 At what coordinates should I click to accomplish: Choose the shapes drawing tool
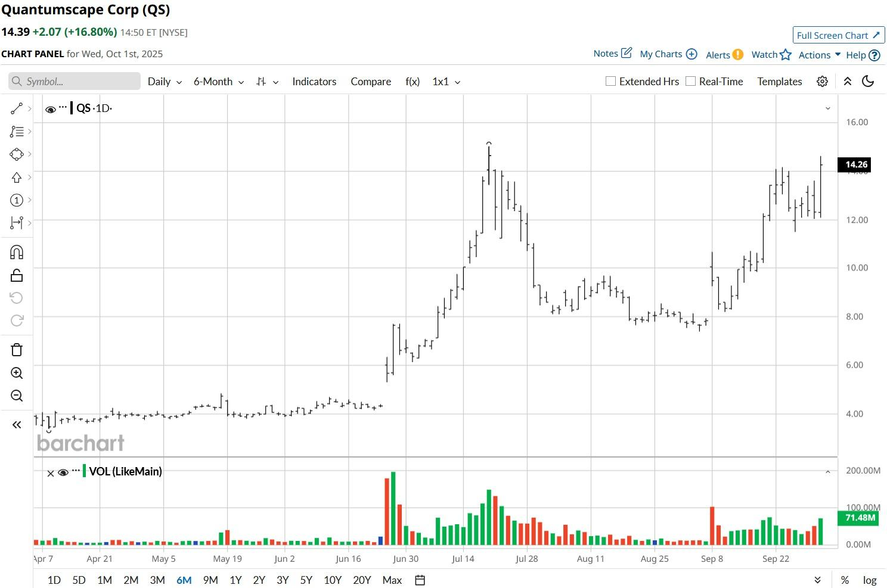pos(17,154)
